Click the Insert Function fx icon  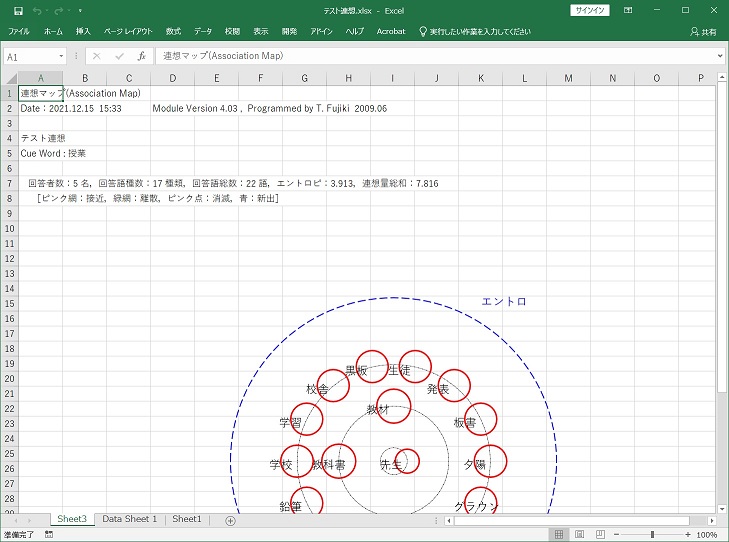tap(142, 57)
